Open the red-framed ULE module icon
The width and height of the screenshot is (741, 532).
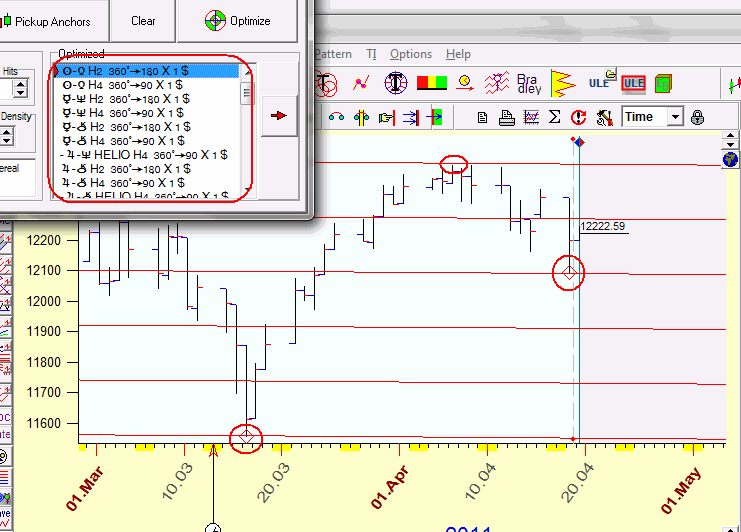coord(633,83)
